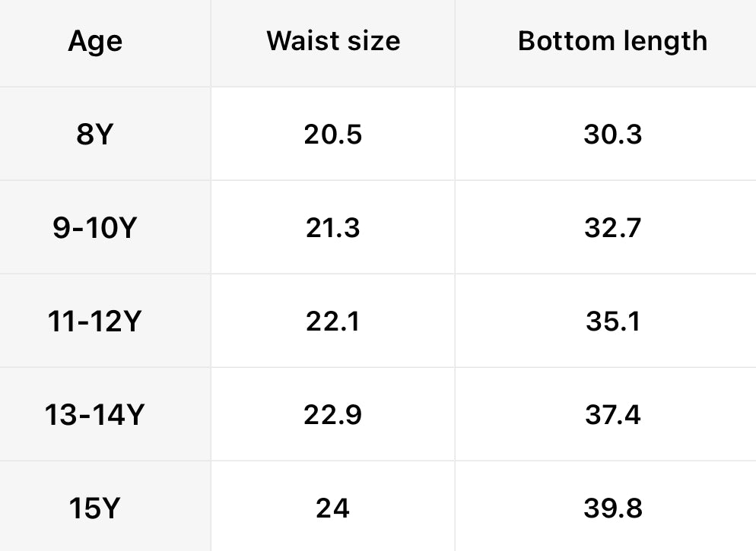Choose the waist measurement for 11-12Y
This screenshot has height=551, width=756.
(333, 321)
